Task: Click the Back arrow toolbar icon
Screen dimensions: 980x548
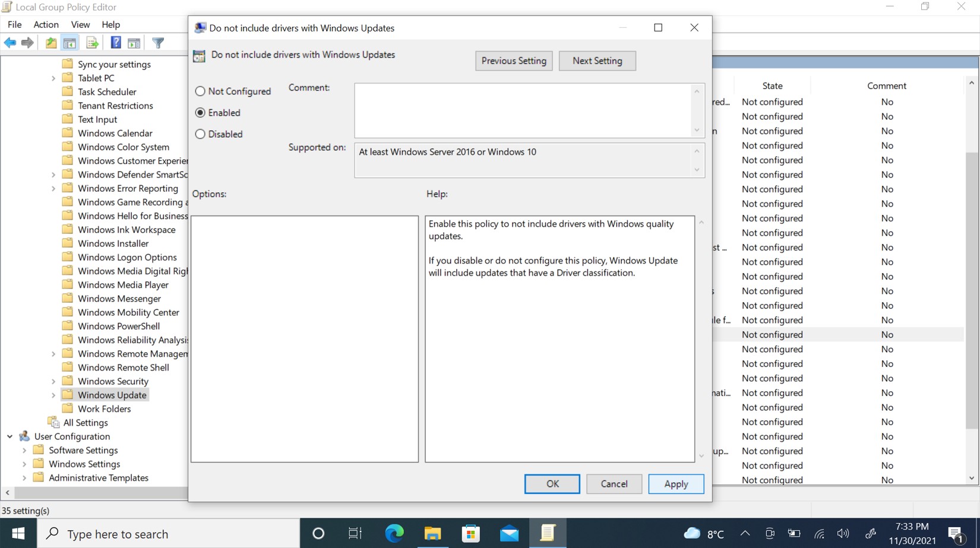Action: tap(10, 43)
